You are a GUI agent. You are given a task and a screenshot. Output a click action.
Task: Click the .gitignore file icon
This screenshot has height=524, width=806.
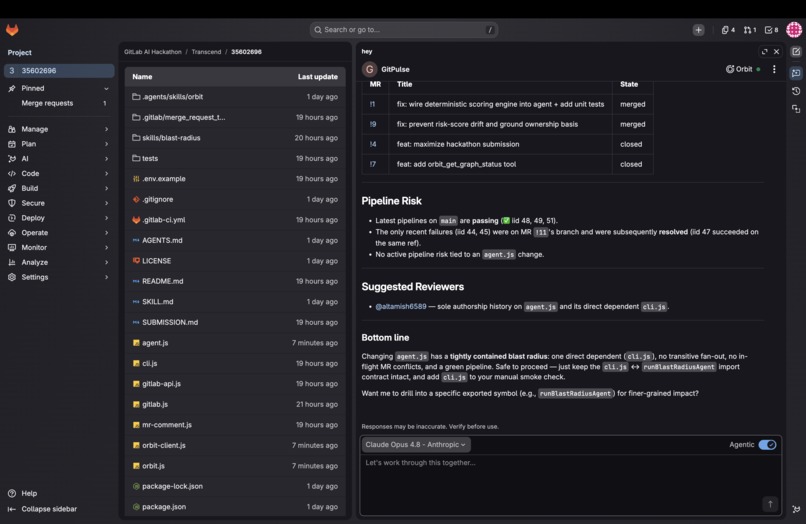click(x=136, y=199)
